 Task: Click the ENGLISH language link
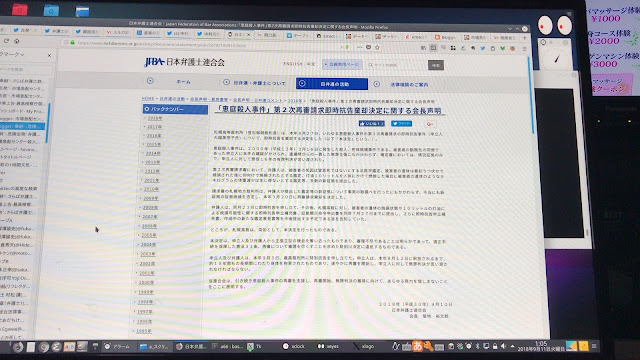pyautogui.click(x=293, y=64)
